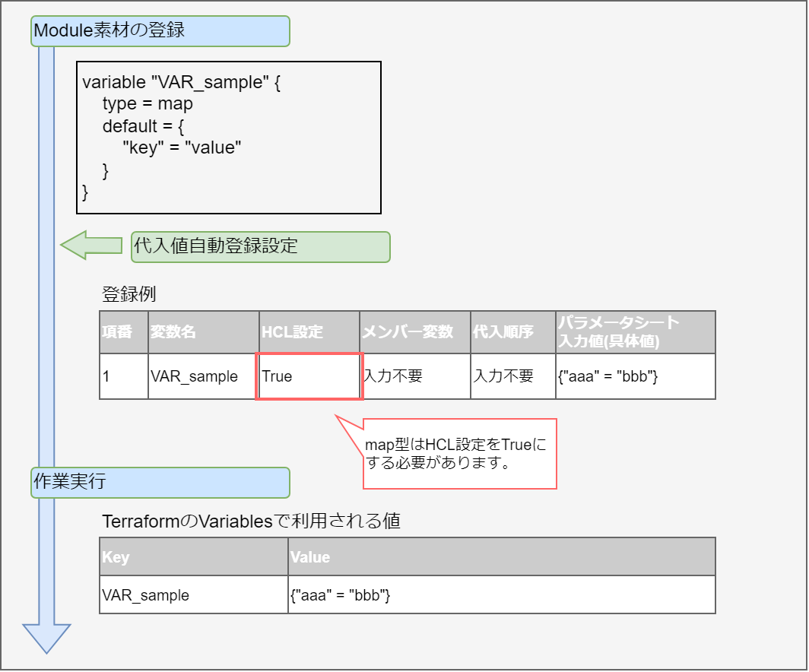Select the 'Module素材の登録' step label
The image size is (809, 672).
[160, 31]
